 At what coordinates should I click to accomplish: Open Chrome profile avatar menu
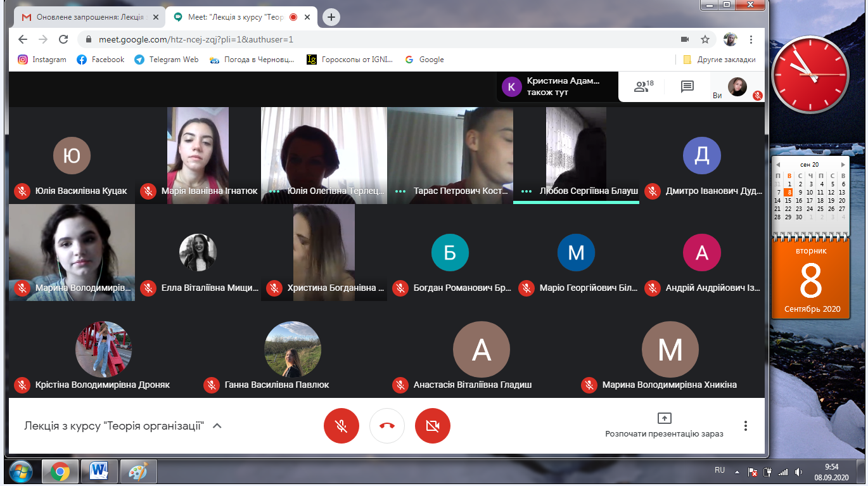click(731, 39)
